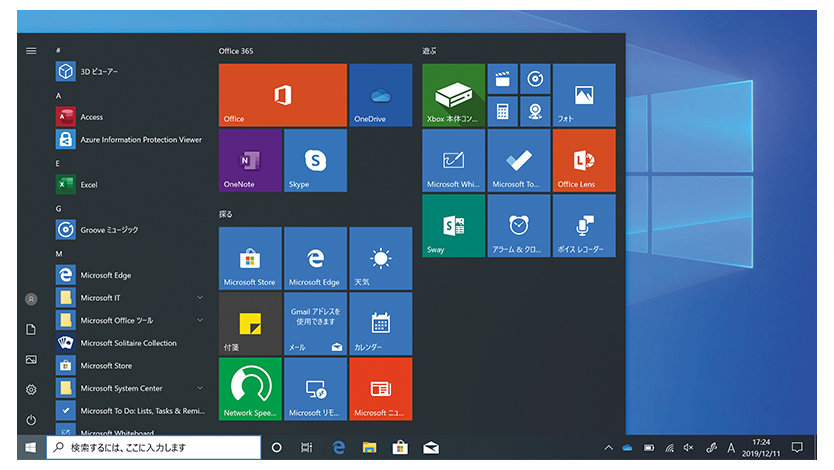Open the Office tile
The height and width of the screenshot is (470, 834).
(282, 95)
